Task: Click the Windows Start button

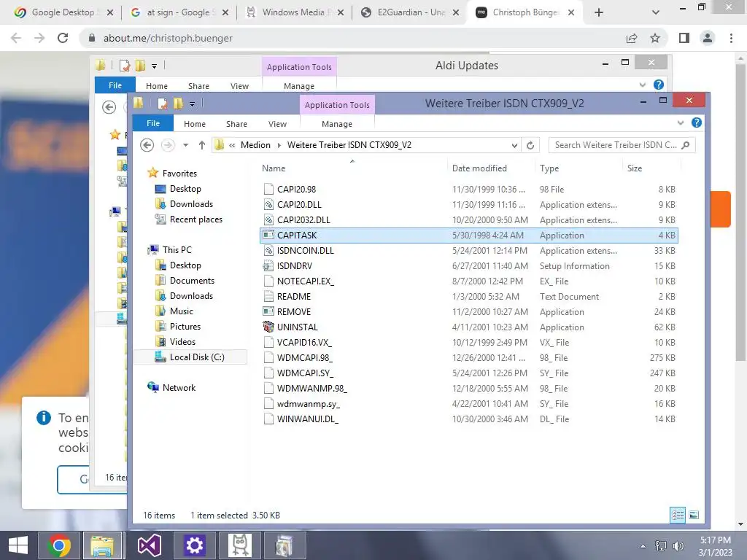Action: [18, 545]
